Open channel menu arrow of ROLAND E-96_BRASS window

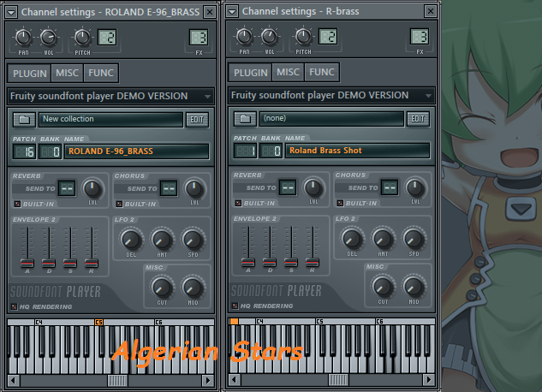point(11,13)
